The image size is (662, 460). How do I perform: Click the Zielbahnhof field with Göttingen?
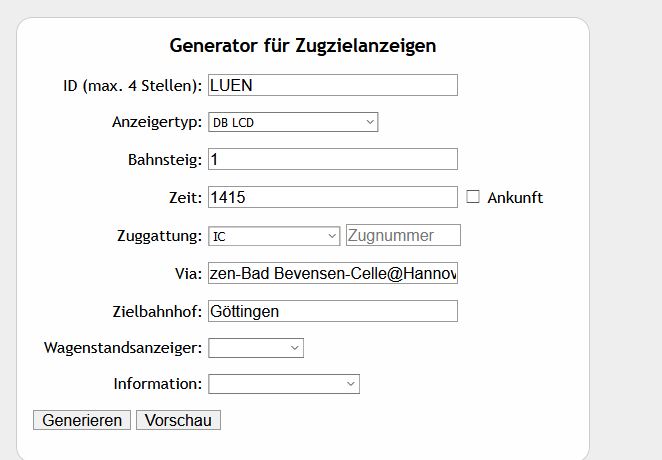[x=332, y=311]
